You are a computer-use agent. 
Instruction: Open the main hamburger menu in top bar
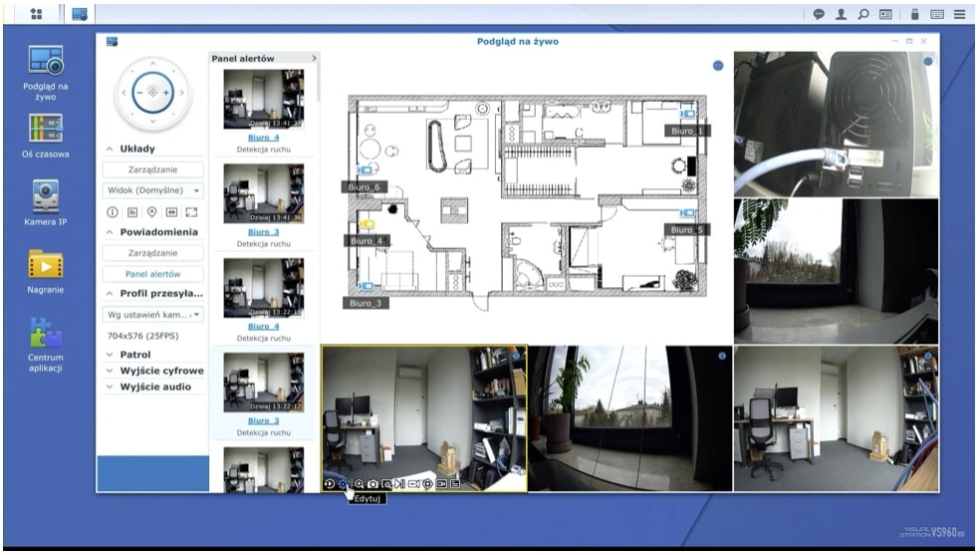(x=959, y=14)
